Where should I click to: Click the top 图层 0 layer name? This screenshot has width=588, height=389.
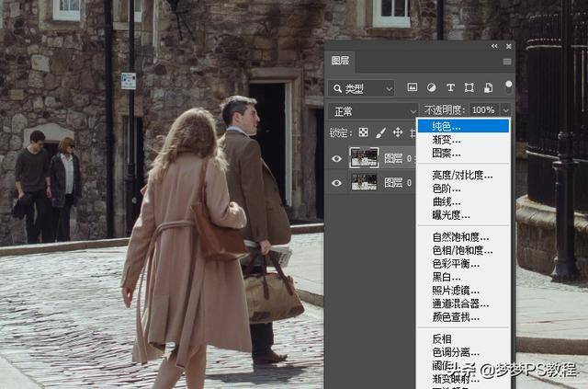398,158
